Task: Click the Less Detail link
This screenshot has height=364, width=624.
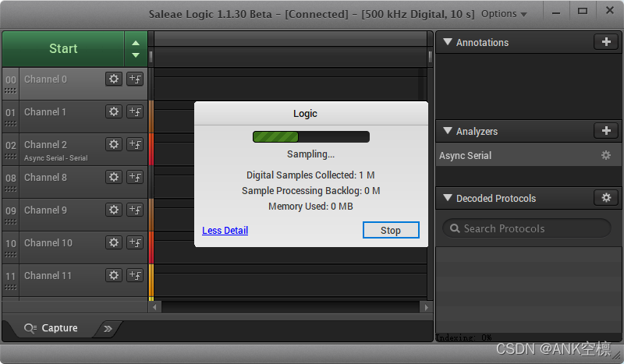Action: click(x=225, y=231)
